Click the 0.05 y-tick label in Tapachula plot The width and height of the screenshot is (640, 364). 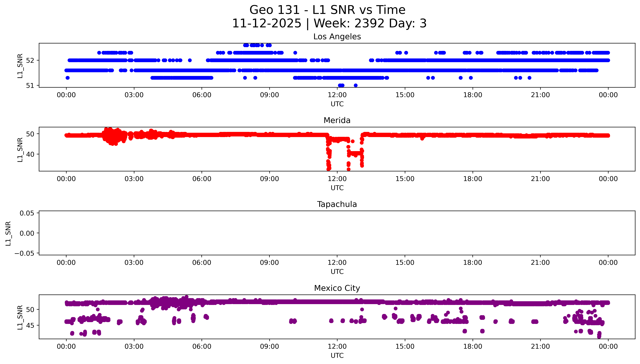tap(27, 213)
